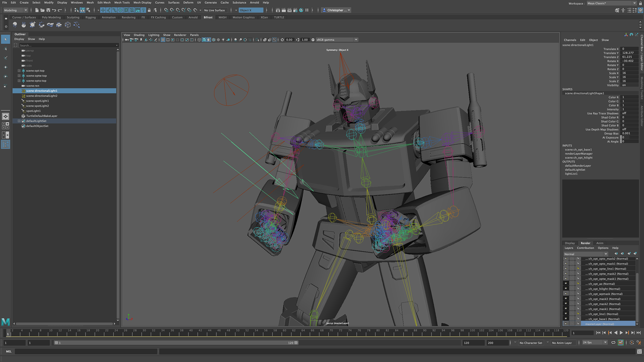Select the Arrow select tool in toolbox
The height and width of the screenshot is (362, 644).
(x=5, y=39)
